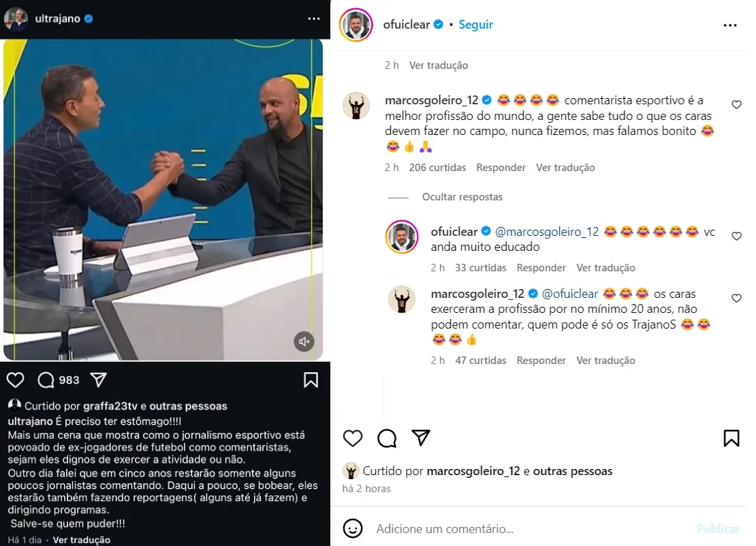Unmute the video using speaker icon
Viewport: 756px width, 546px height.
pos(304,342)
